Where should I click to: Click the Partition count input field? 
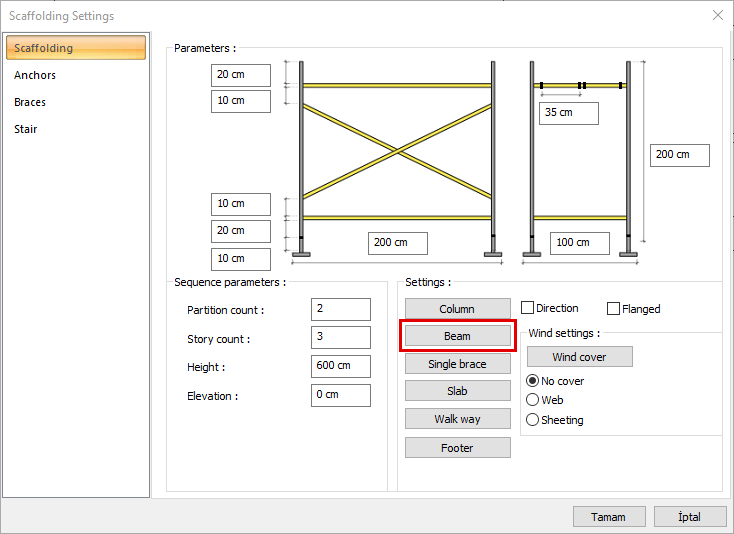(x=340, y=310)
